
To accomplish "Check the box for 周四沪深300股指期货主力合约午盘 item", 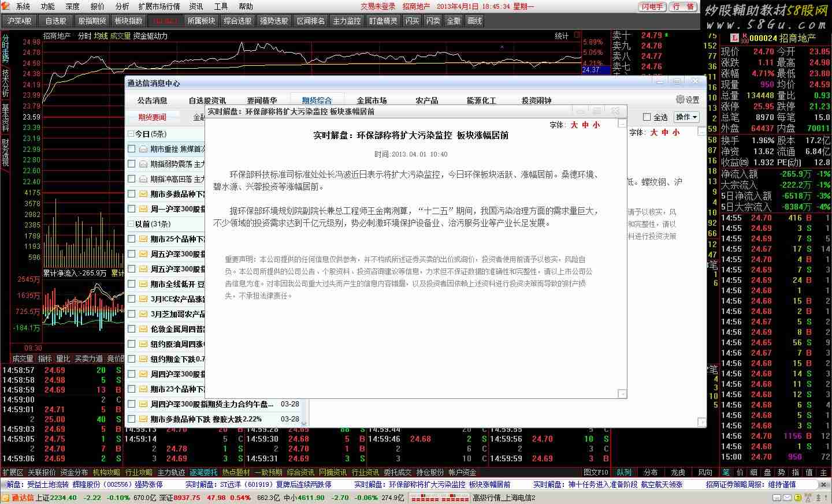I will coord(132,404).
